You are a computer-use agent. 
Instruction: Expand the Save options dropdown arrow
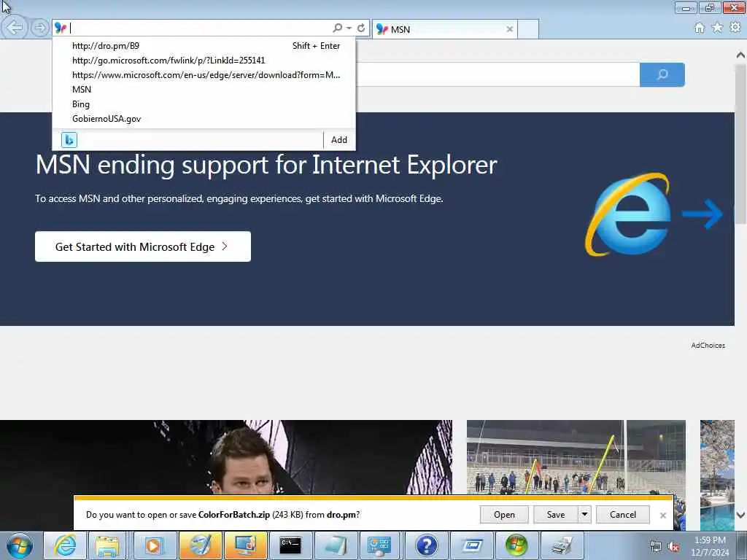[x=584, y=515]
